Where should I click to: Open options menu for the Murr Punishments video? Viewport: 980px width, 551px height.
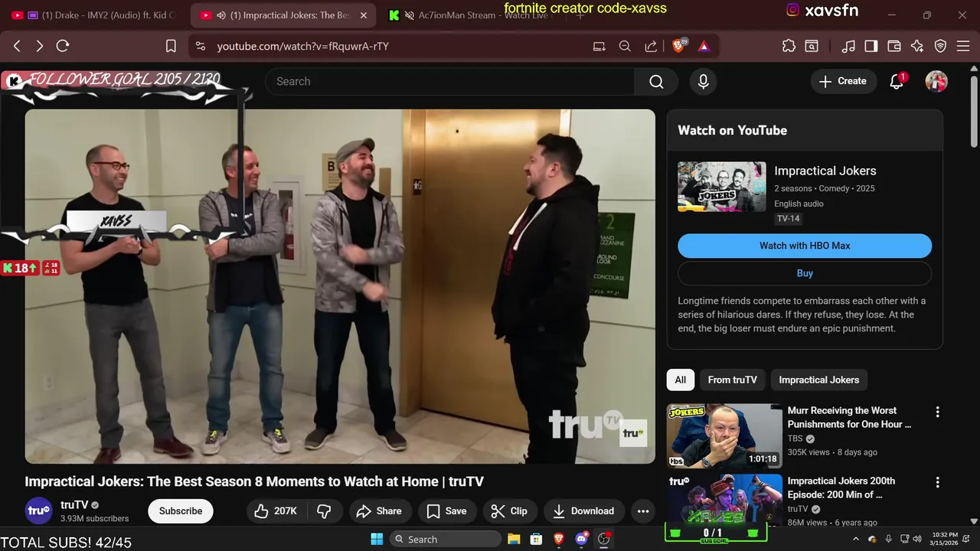[937, 412]
